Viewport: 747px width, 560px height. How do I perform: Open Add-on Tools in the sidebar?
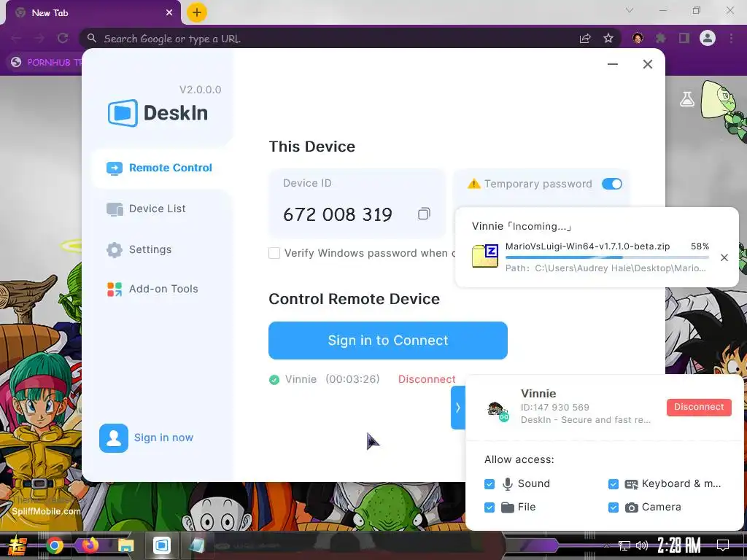(152, 289)
